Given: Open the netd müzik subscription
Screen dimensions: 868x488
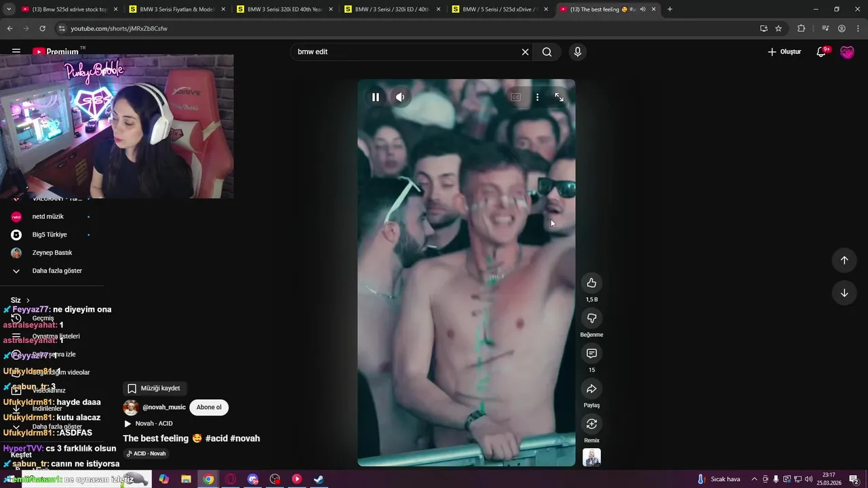Looking at the screenshot, I should point(50,217).
